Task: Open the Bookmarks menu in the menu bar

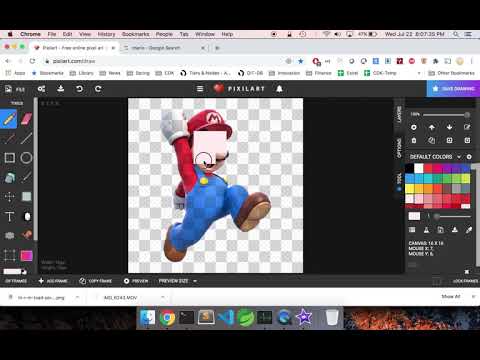Action: (135, 34)
